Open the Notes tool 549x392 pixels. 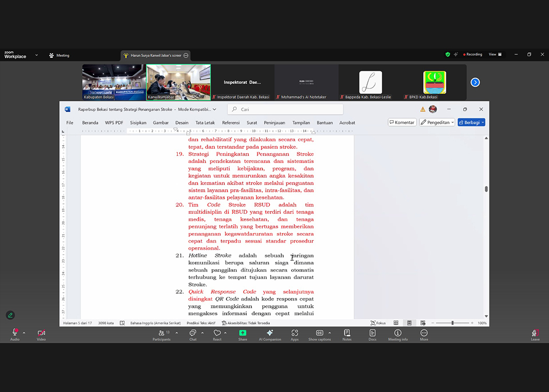coord(347,333)
